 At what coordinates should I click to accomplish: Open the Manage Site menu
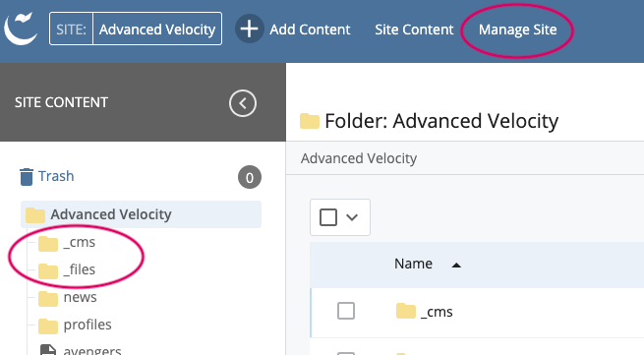(x=517, y=30)
